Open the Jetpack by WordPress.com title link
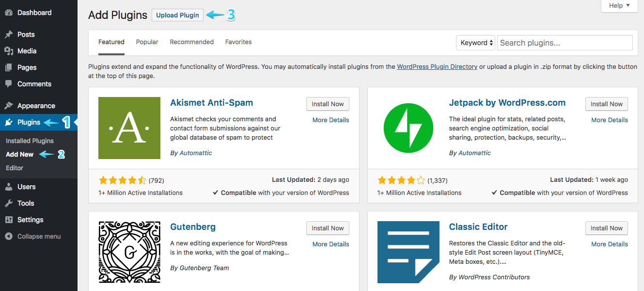644x291 pixels. click(507, 103)
